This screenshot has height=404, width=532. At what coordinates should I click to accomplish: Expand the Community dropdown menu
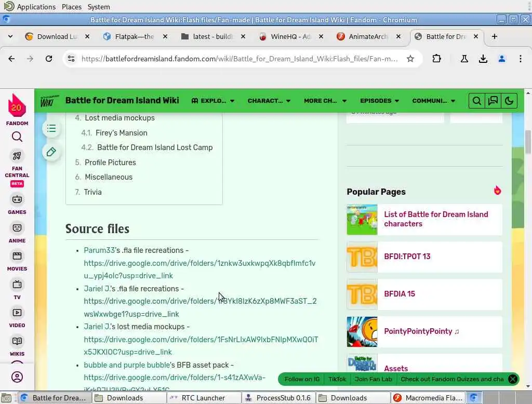pyautogui.click(x=434, y=101)
